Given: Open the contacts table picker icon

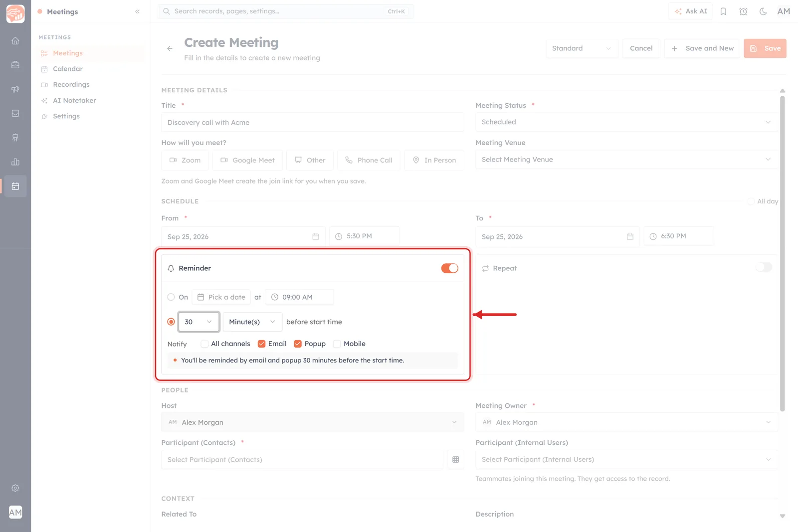Looking at the screenshot, I should [x=455, y=460].
